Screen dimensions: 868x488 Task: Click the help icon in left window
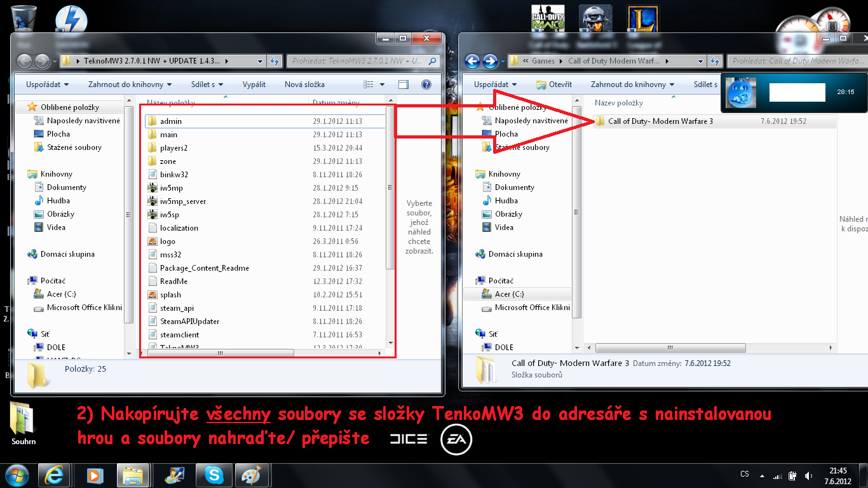(426, 84)
